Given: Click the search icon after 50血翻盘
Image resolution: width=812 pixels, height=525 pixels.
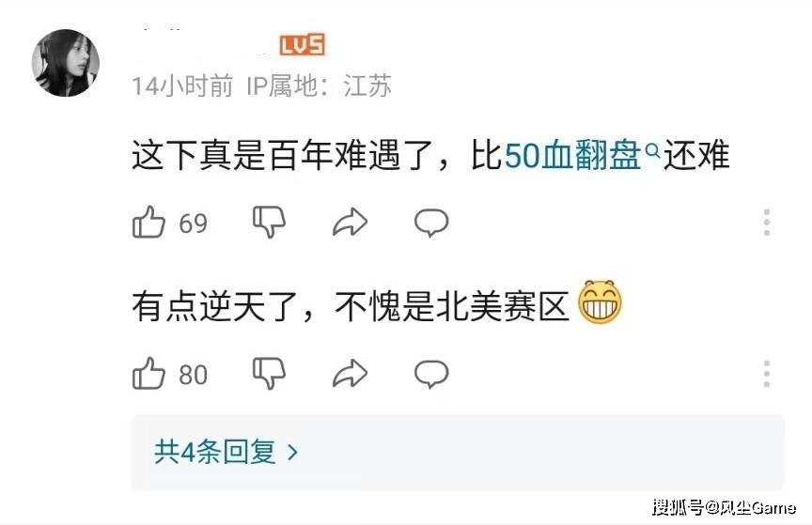Looking at the screenshot, I should [x=653, y=150].
